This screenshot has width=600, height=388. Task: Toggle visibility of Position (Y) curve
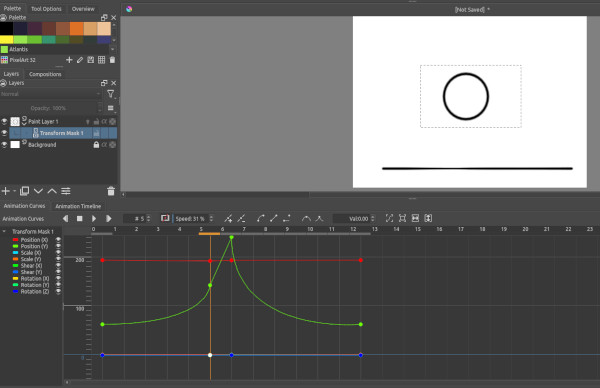[59, 246]
